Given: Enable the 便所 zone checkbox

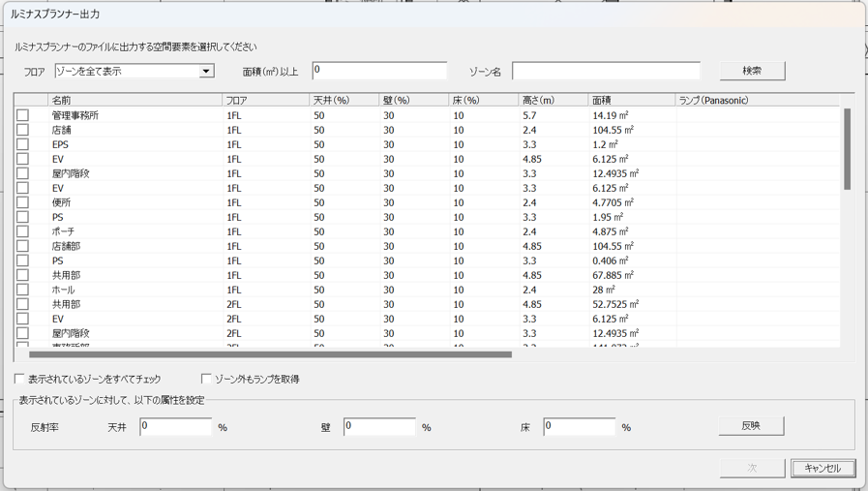Looking at the screenshot, I should pyautogui.click(x=22, y=202).
